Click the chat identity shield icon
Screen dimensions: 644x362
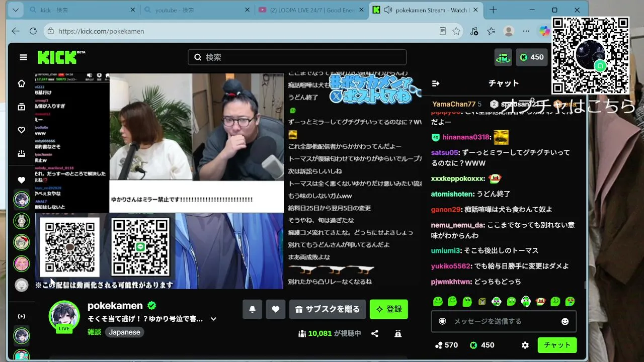pos(442,321)
